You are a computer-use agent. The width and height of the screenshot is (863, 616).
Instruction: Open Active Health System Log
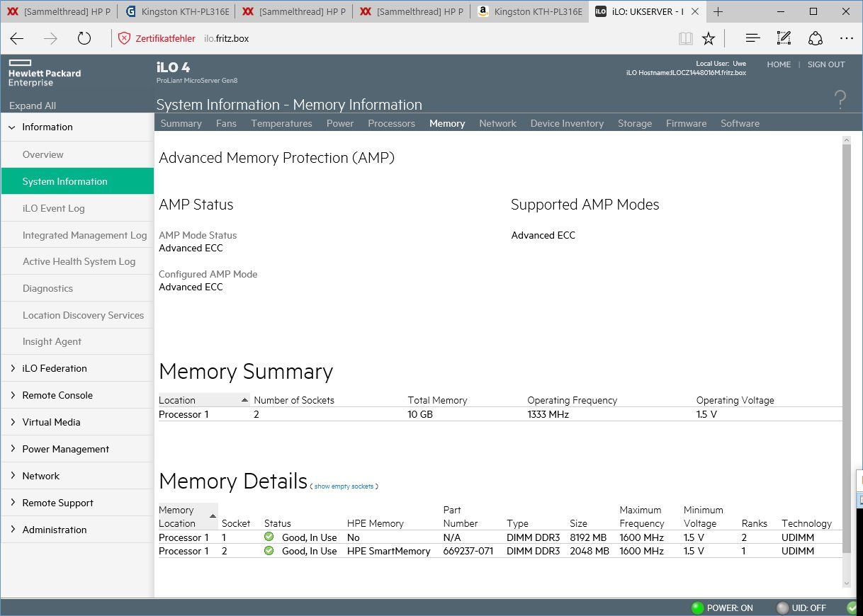tap(77, 261)
